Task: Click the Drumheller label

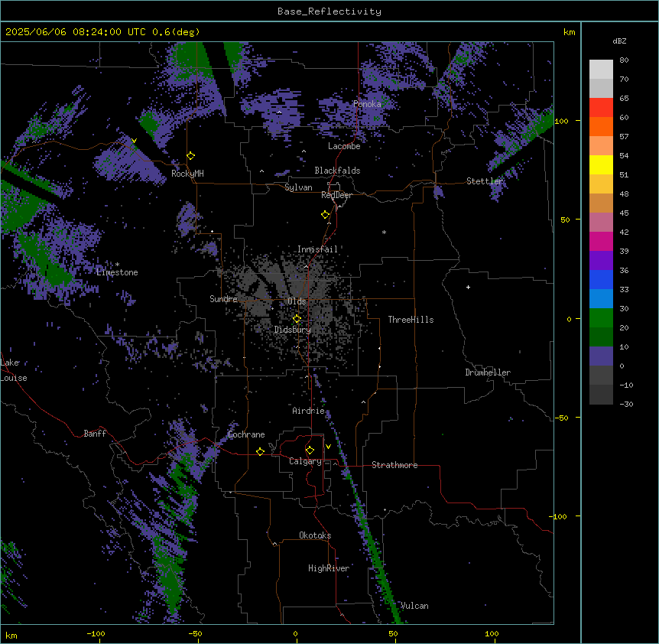Action: [488, 372]
